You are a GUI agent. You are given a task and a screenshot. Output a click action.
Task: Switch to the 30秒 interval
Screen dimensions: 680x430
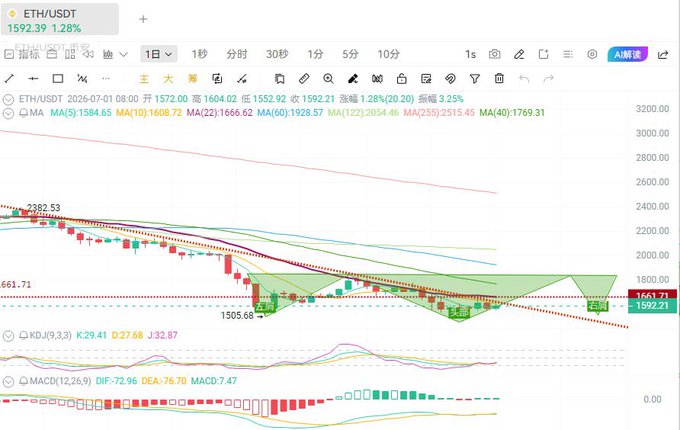277,54
